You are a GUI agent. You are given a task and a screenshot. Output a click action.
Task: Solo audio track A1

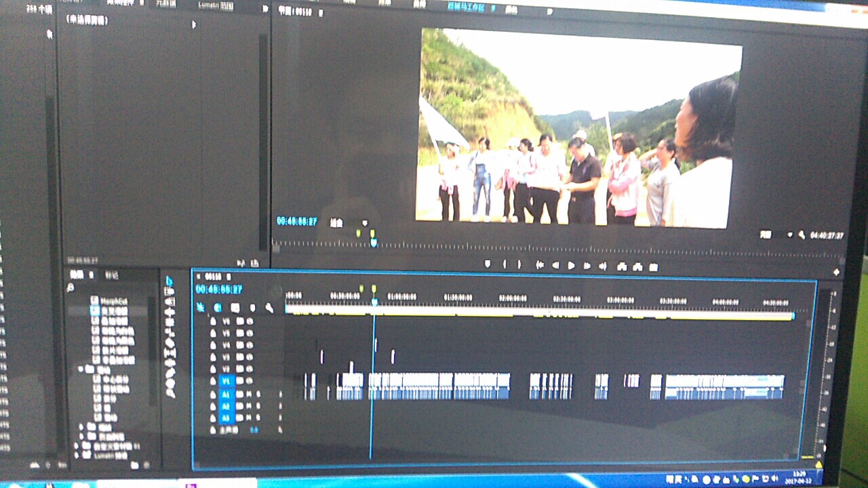pyautogui.click(x=257, y=393)
